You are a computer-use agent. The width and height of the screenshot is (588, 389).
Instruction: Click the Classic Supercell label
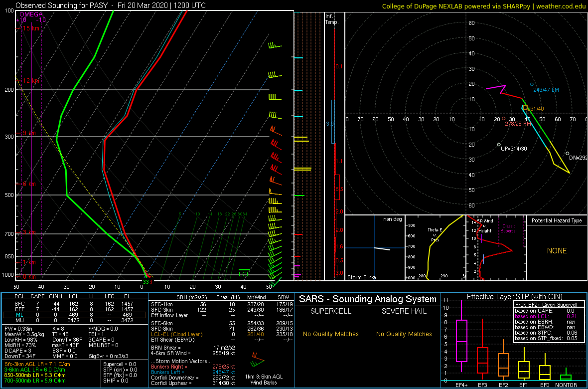tap(509, 228)
